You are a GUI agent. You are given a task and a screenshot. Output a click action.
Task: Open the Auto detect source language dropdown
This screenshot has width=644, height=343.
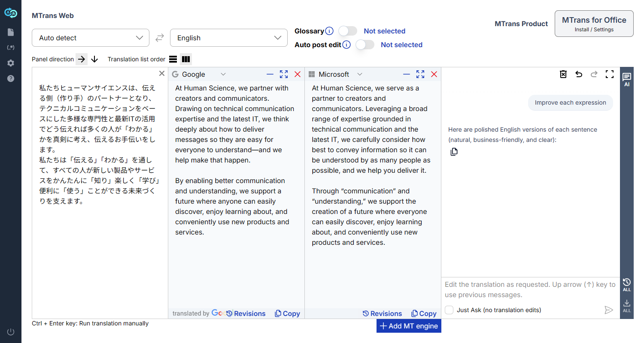click(90, 38)
